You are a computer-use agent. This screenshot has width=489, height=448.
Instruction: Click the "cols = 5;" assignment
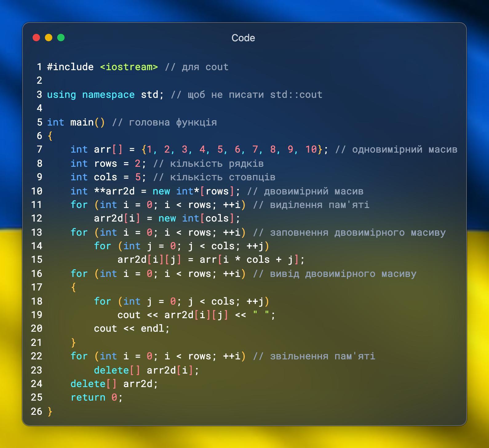[x=120, y=177]
